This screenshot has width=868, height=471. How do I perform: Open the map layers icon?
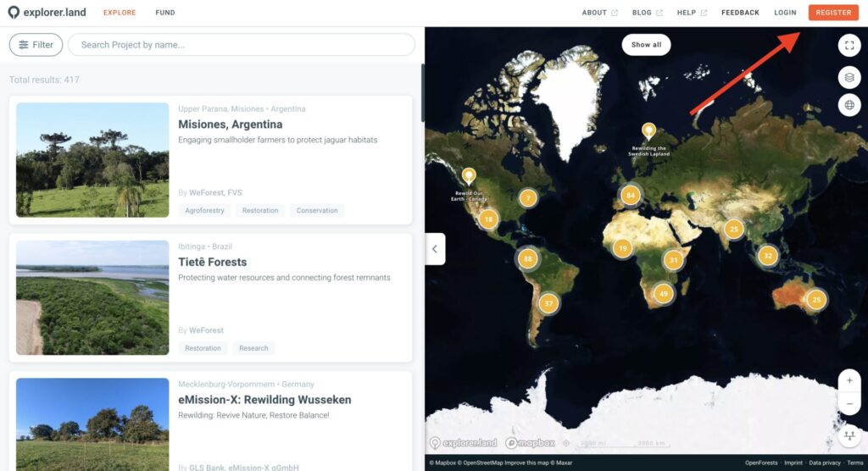[849, 77]
